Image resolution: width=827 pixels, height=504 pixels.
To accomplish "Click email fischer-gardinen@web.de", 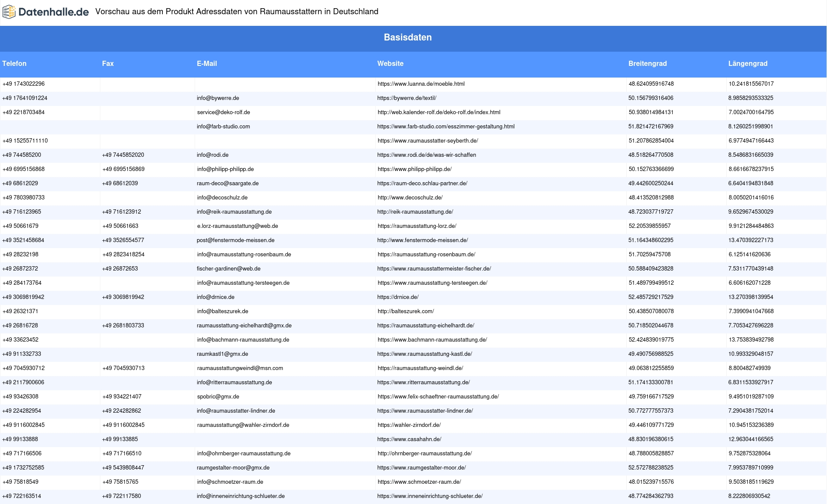I will click(x=228, y=269).
